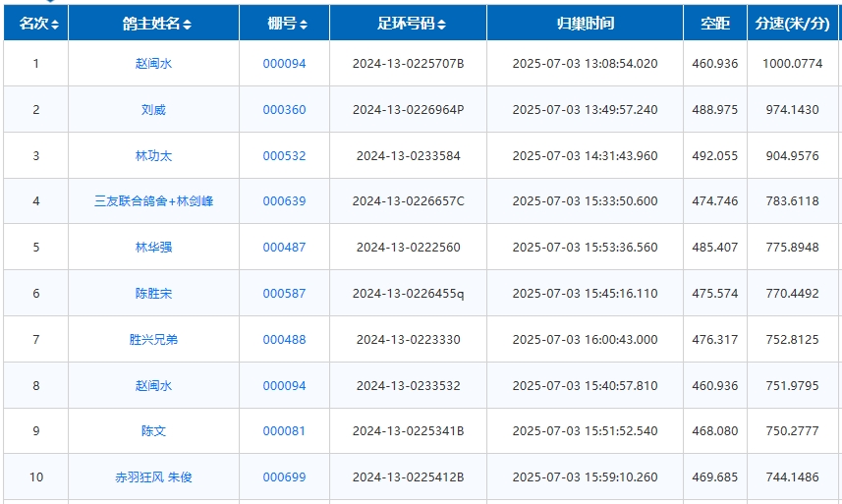The image size is (842, 504).
Task: Toggle the sort icon beside 棚号 header
Action: point(304,25)
